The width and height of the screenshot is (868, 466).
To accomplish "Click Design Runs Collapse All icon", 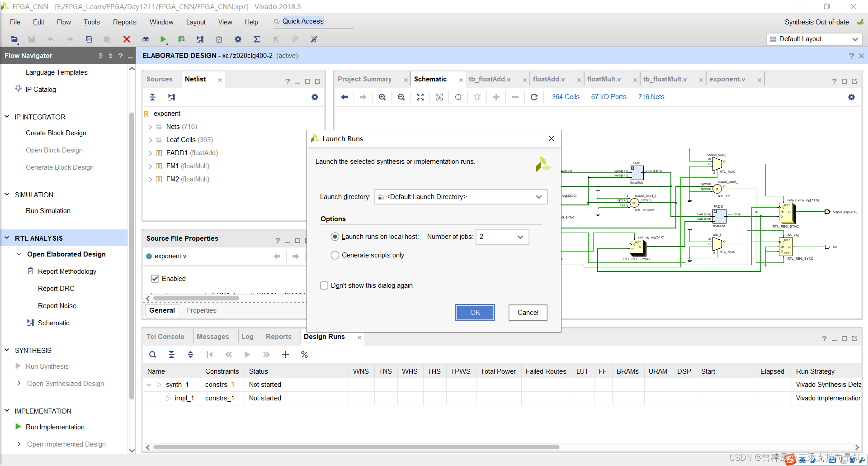I will click(171, 355).
